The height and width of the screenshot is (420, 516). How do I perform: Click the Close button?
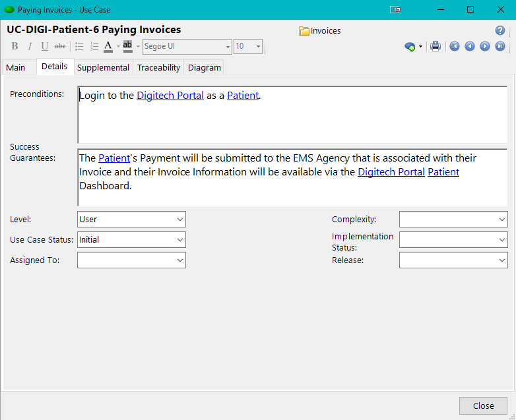483,406
